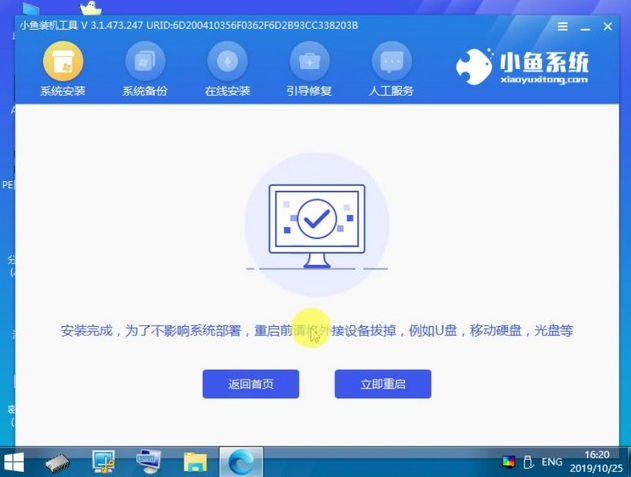Open the Windows Start menu
The width and height of the screenshot is (631, 477).
click(x=14, y=462)
